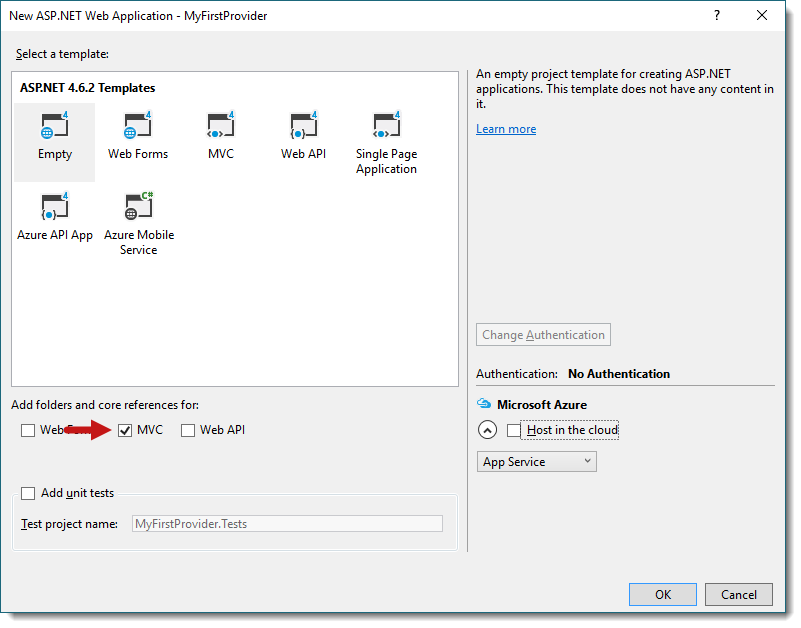The height and width of the screenshot is (628, 801).
Task: Enable the Web API references checkbox
Action: (x=188, y=431)
